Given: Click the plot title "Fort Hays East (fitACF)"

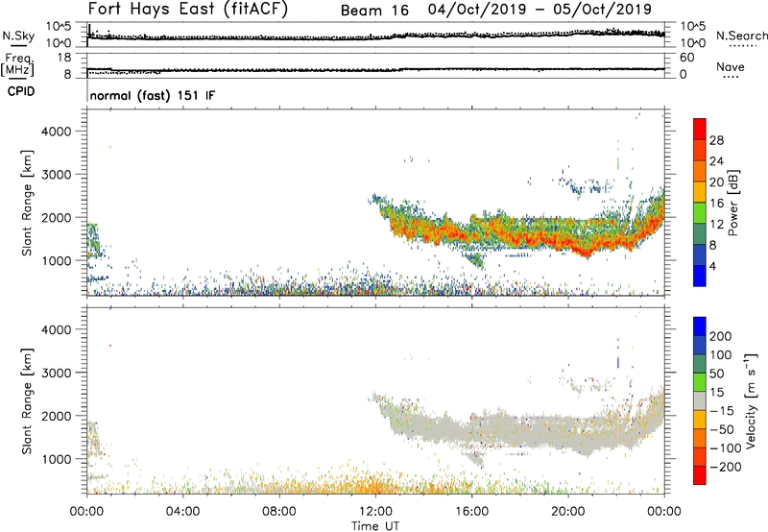Looking at the screenshot, I should coord(187,9).
